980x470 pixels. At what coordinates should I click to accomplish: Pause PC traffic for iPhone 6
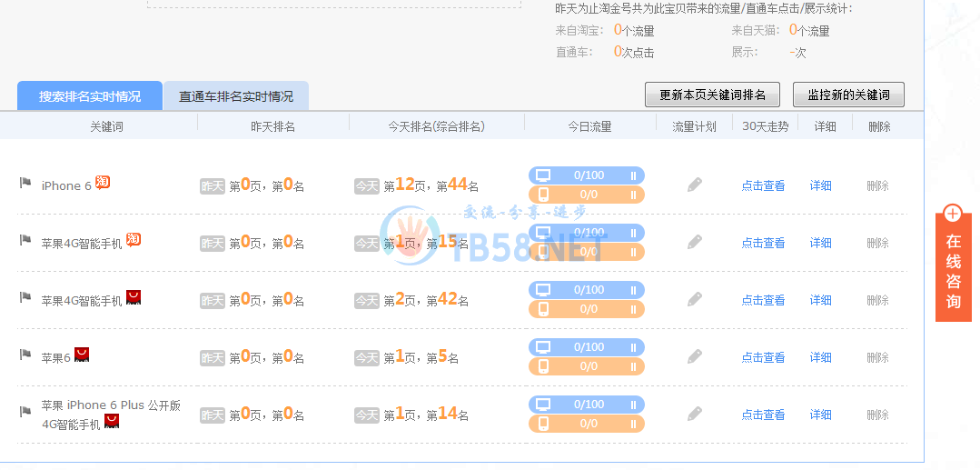tap(633, 175)
